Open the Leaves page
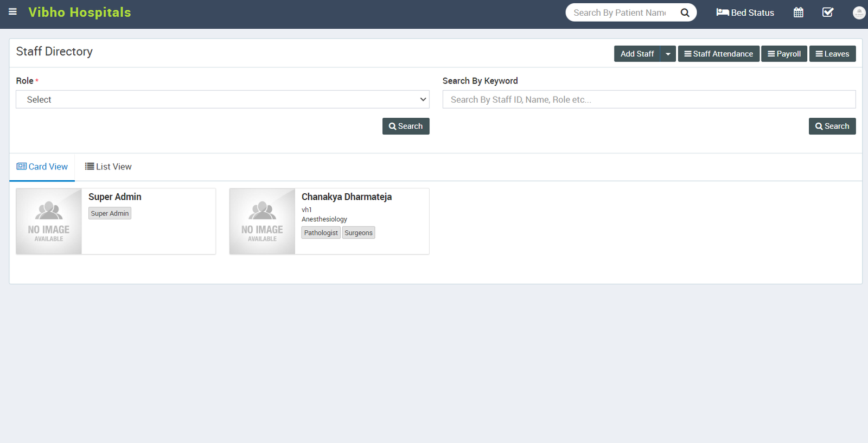The height and width of the screenshot is (443, 868). click(832, 54)
